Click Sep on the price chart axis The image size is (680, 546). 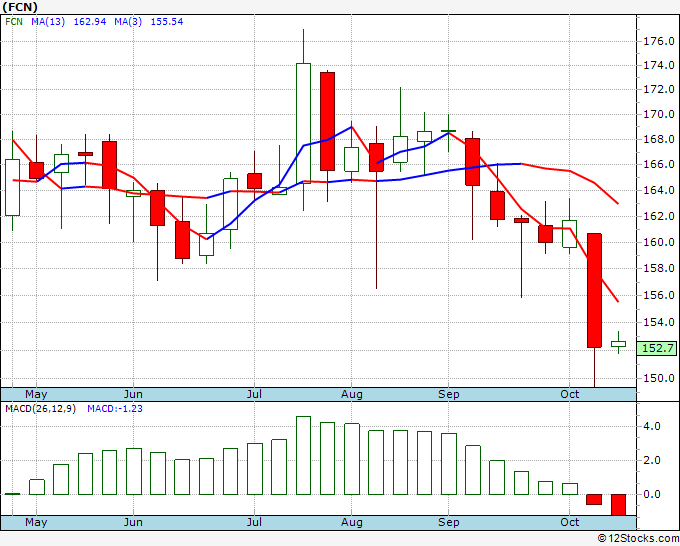pyautogui.click(x=448, y=394)
